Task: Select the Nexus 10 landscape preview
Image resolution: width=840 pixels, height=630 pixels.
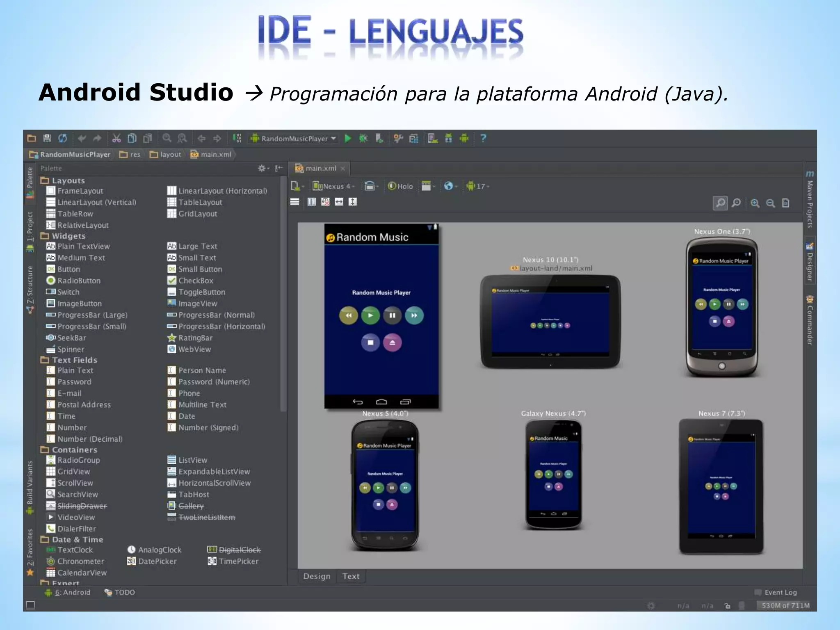Action: pyautogui.click(x=550, y=322)
